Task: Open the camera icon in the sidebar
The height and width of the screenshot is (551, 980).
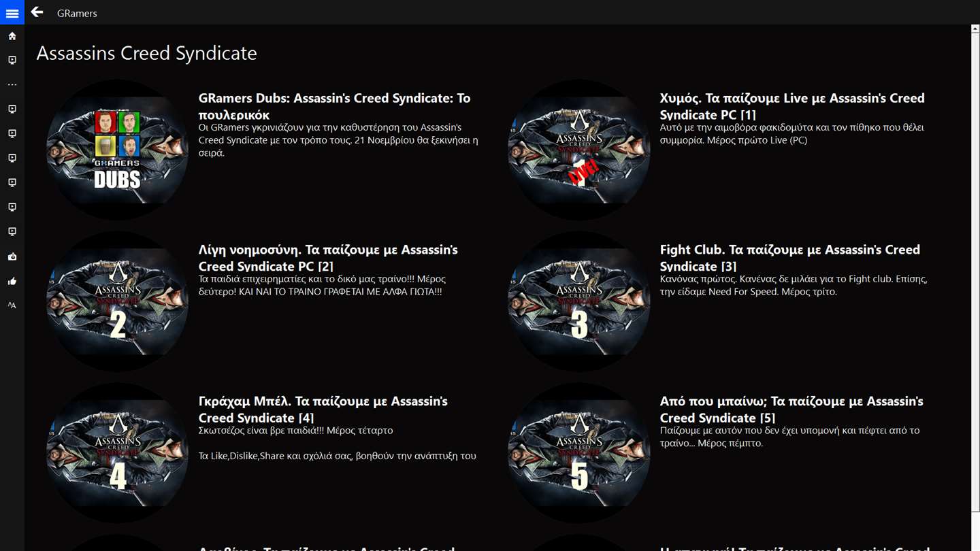Action: tap(12, 256)
